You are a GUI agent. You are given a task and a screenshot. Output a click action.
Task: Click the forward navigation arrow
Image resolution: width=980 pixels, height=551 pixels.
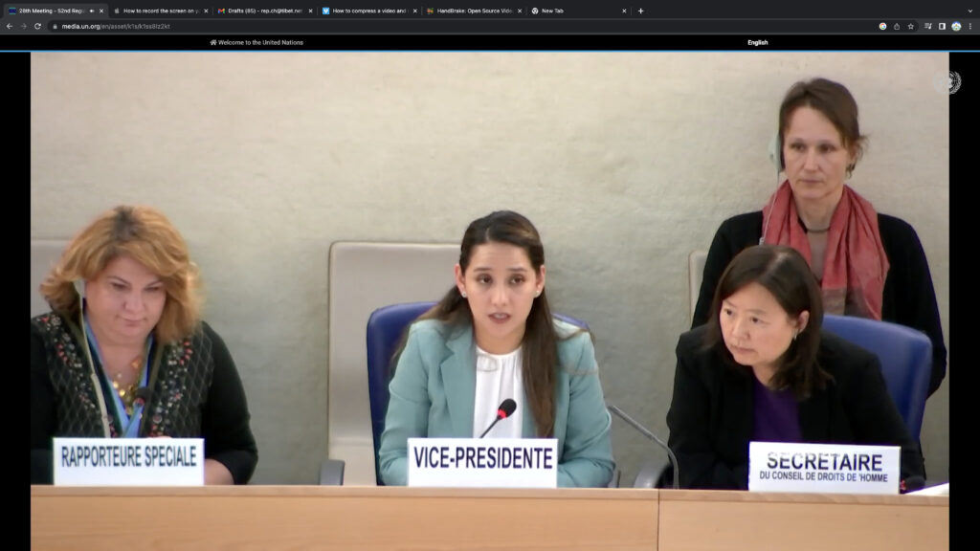click(23, 26)
